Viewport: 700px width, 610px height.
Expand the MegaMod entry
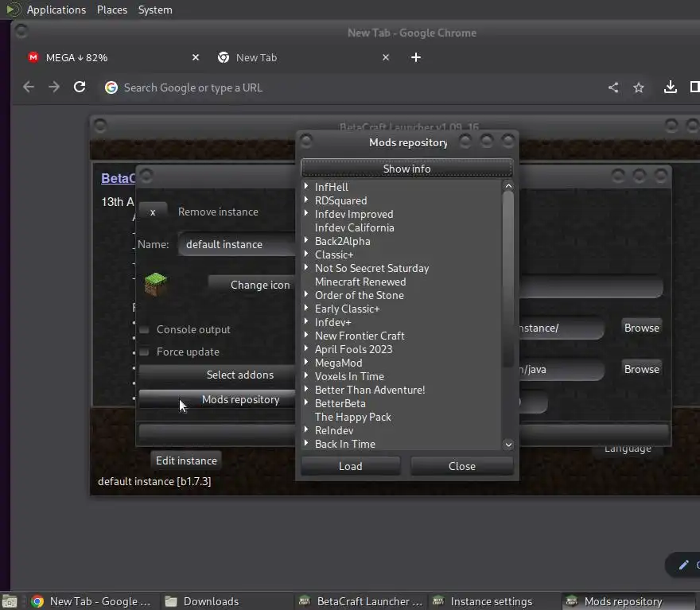[306, 362]
